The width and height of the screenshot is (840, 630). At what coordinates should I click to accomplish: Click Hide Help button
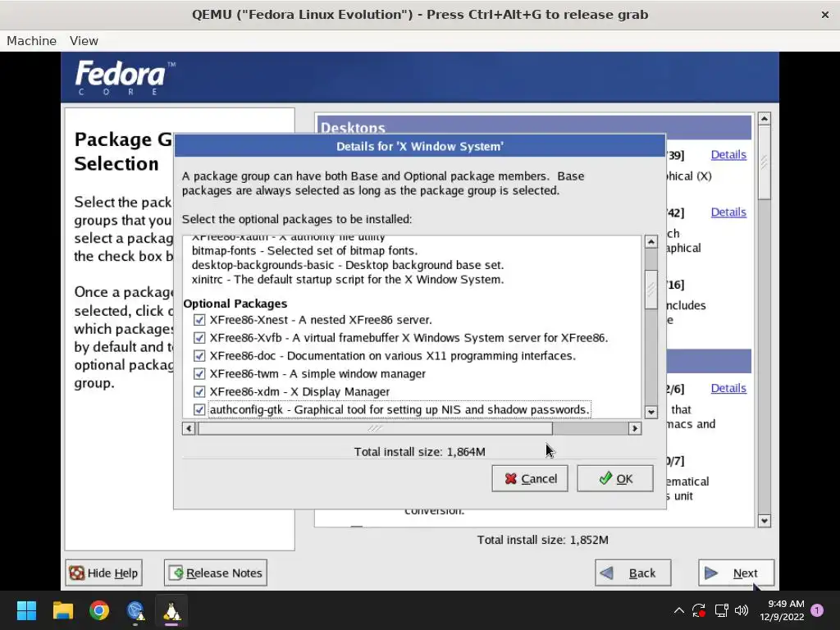tap(104, 573)
